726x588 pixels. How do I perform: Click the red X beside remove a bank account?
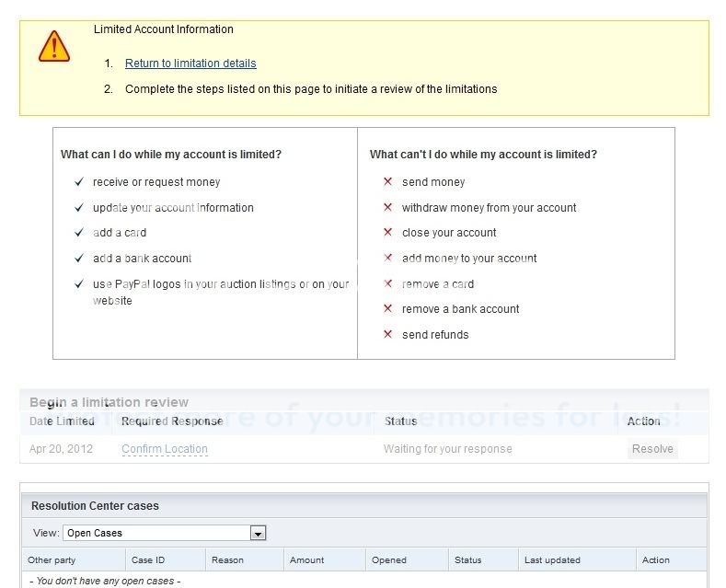click(x=388, y=308)
